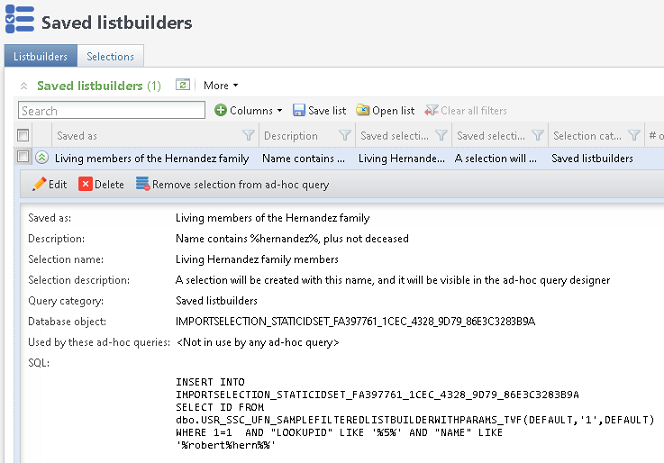Click the Save list button
Screen dimensions: 664x463
[x=320, y=111]
